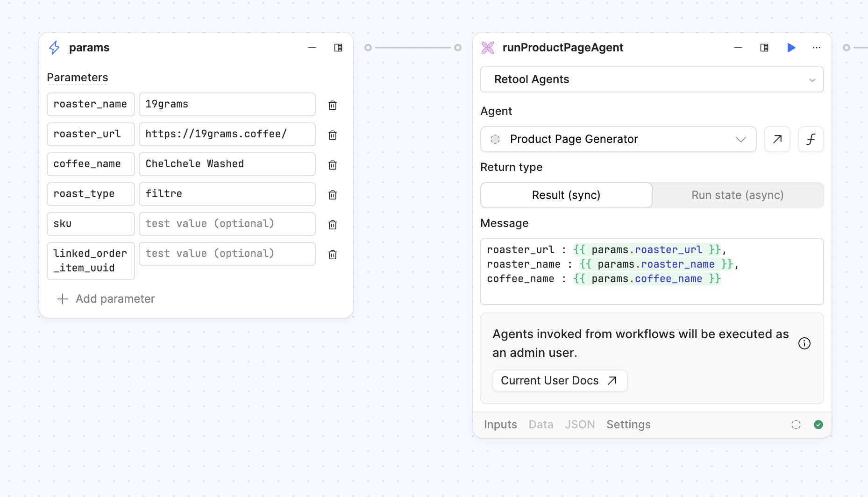The width and height of the screenshot is (868, 497).
Task: Click the roast_type value field
Action: (x=227, y=194)
